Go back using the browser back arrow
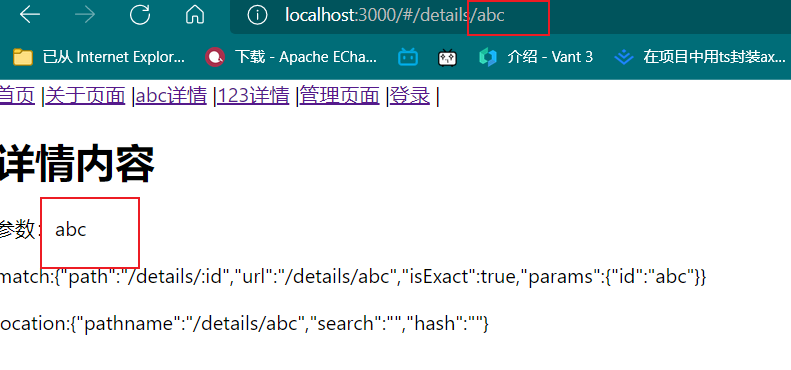The height and width of the screenshot is (370, 791). [30, 15]
